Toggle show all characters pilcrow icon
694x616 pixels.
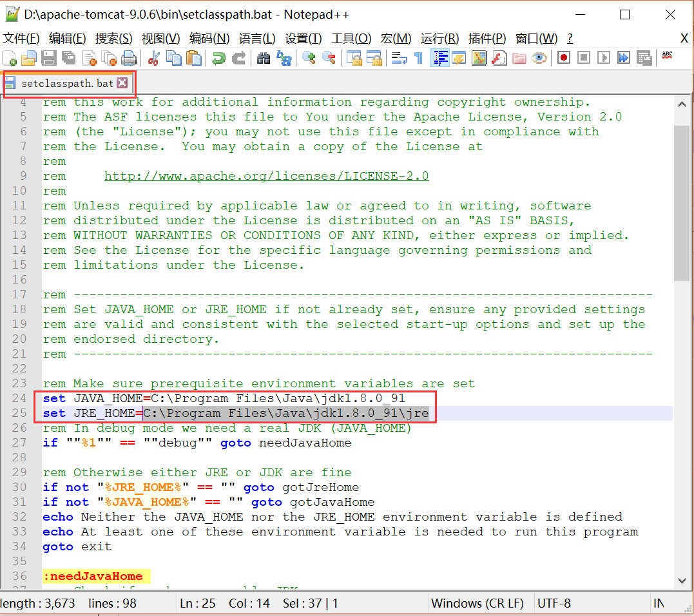(419, 59)
